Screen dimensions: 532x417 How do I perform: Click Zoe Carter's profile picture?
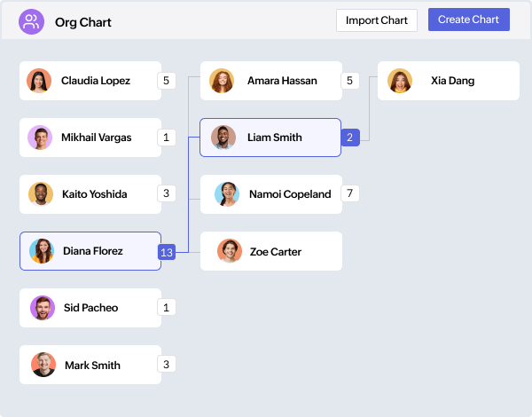(229, 251)
